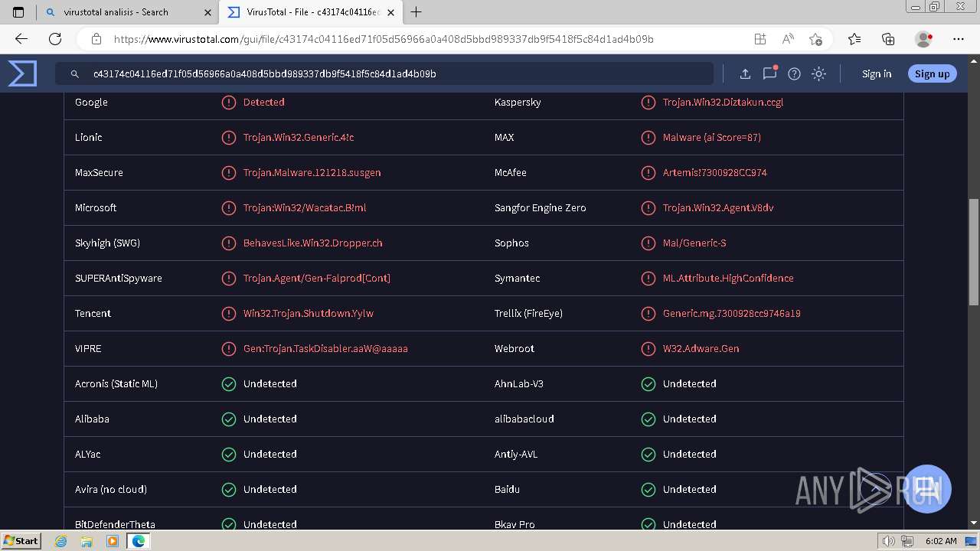Open the Favorites list icon

pyautogui.click(x=854, y=39)
